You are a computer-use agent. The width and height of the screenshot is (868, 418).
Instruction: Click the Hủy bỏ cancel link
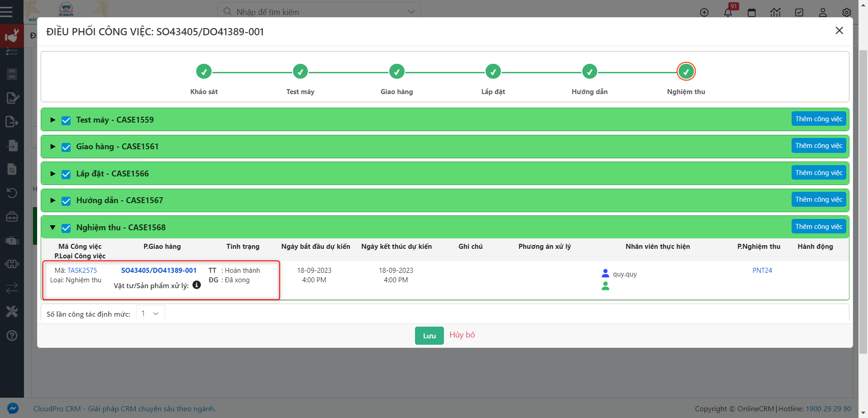click(462, 335)
